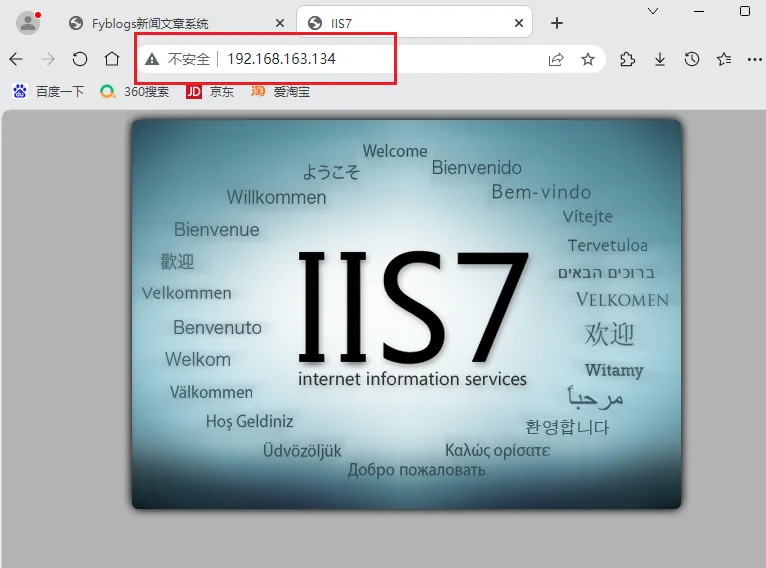Viewport: 766px width, 568px height.
Task: Open the 360搜索 bookmark
Action: click(134, 91)
